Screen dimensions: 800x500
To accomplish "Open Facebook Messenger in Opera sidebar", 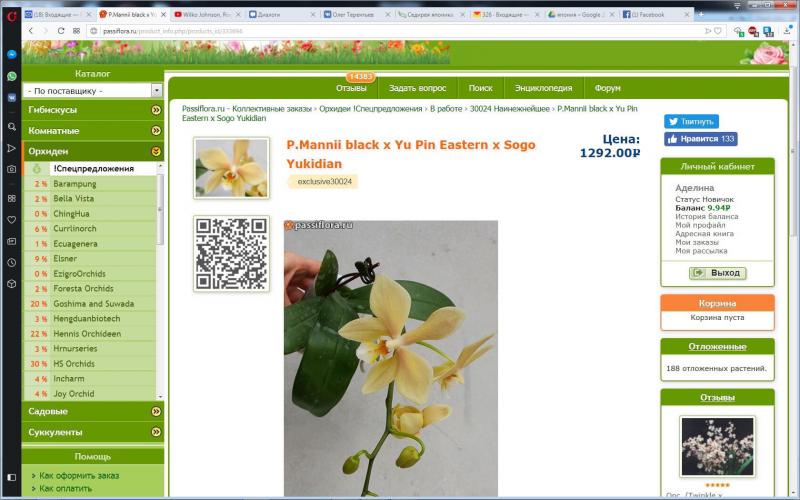I will pos(11,54).
